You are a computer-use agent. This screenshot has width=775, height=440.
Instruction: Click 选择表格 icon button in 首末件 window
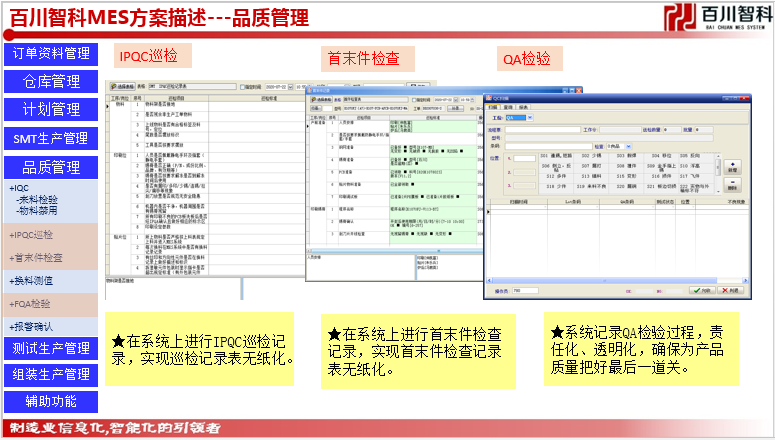coord(321,100)
